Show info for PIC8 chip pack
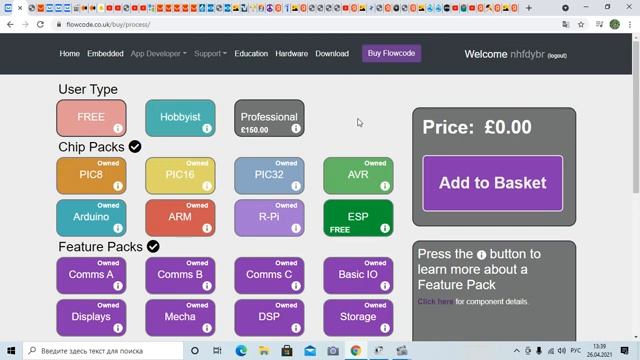Screen dimensions: 640x360 118,186
